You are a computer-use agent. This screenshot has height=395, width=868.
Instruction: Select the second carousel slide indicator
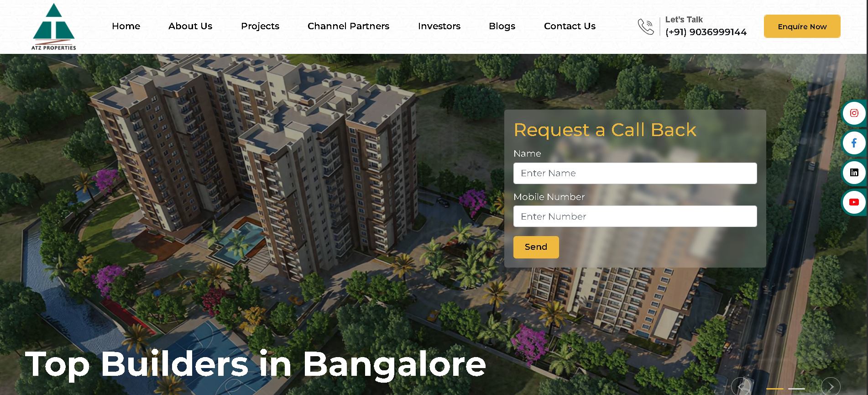point(796,389)
